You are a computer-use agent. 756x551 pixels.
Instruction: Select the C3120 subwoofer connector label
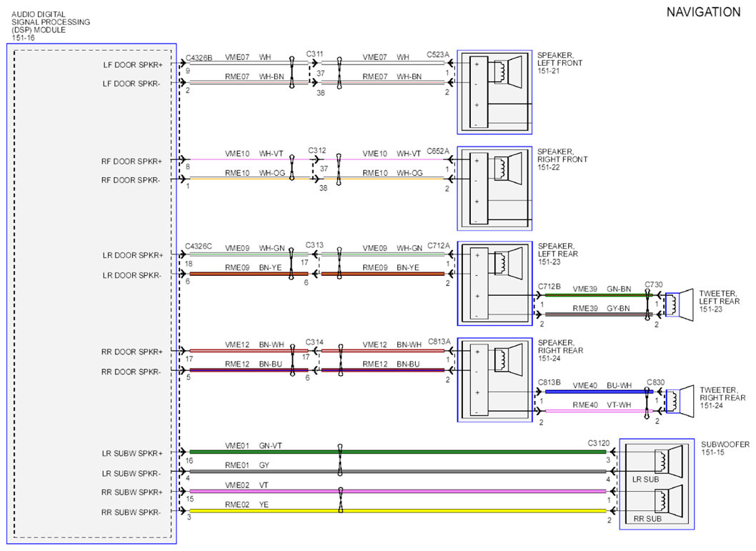[598, 443]
